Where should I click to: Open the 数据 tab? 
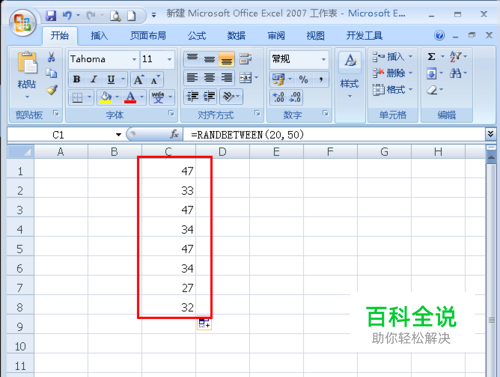pos(236,35)
